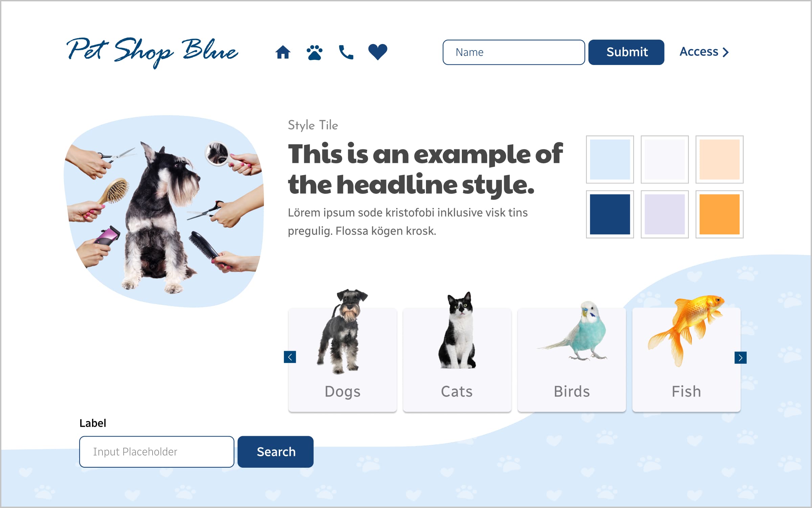Viewport: 812px width, 508px height.
Task: Click the Submit button
Action: tap(626, 52)
